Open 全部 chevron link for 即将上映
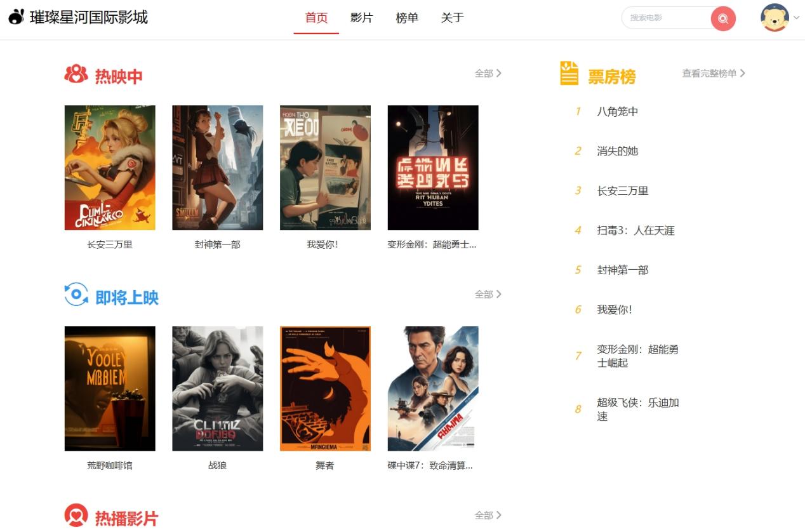The height and width of the screenshot is (532, 805). click(x=488, y=295)
